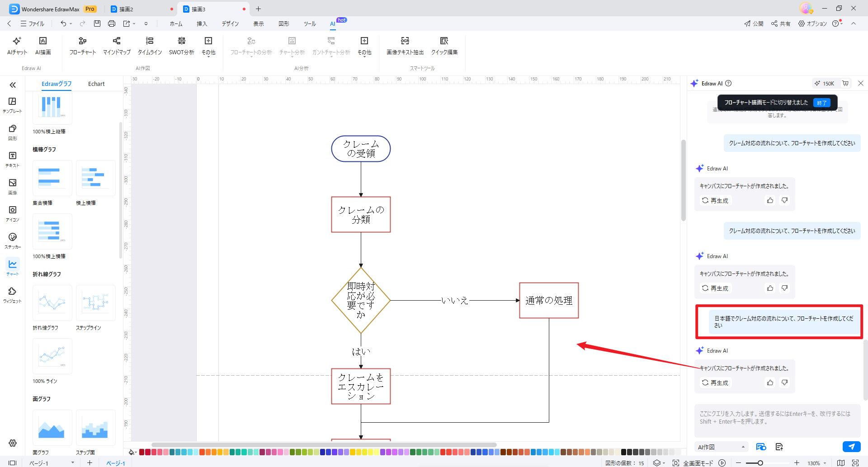This screenshot has width=868, height=467.
Task: Click the タイムライン icon
Action: 150,46
